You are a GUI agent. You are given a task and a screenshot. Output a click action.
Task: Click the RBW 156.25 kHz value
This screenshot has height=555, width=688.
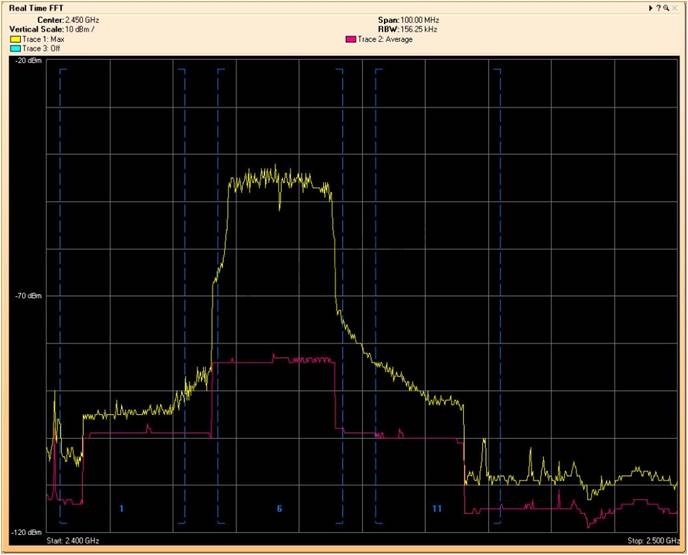pos(419,29)
